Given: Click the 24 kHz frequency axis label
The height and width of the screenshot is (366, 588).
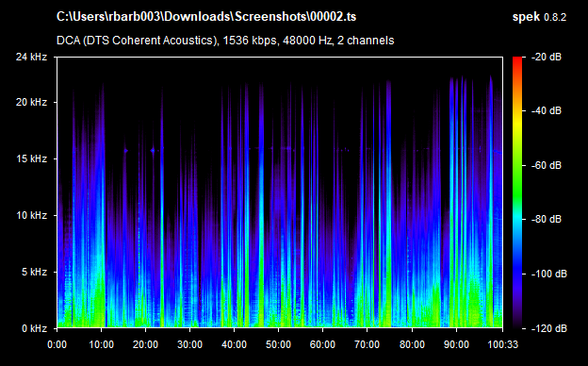Looking at the screenshot, I should coord(31,57).
